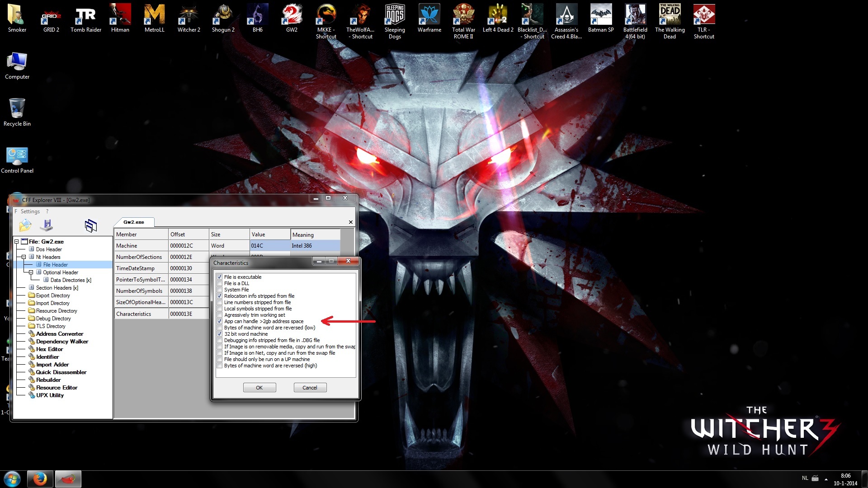Select the Gw2.exe tab
The width and height of the screenshot is (868, 488).
[x=134, y=222]
